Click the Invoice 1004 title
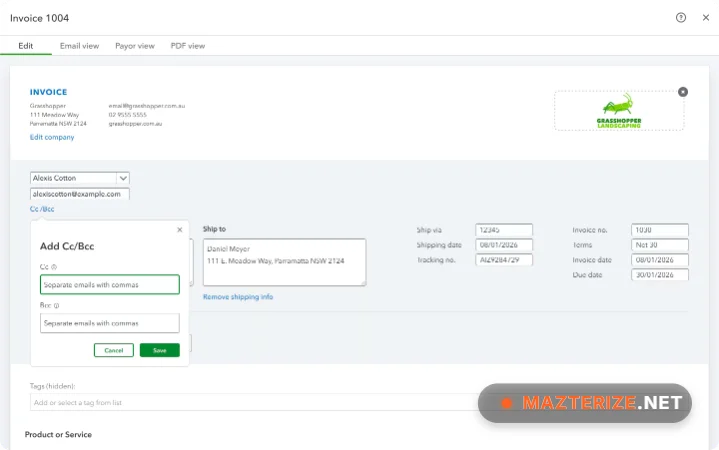Screen dimensions: 719x450 [39, 18]
